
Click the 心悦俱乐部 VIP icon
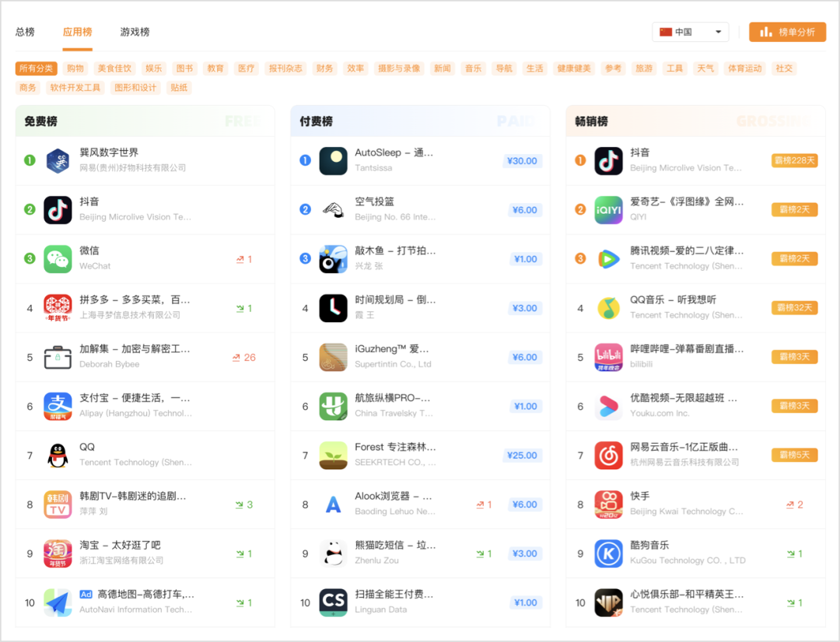coord(608,603)
